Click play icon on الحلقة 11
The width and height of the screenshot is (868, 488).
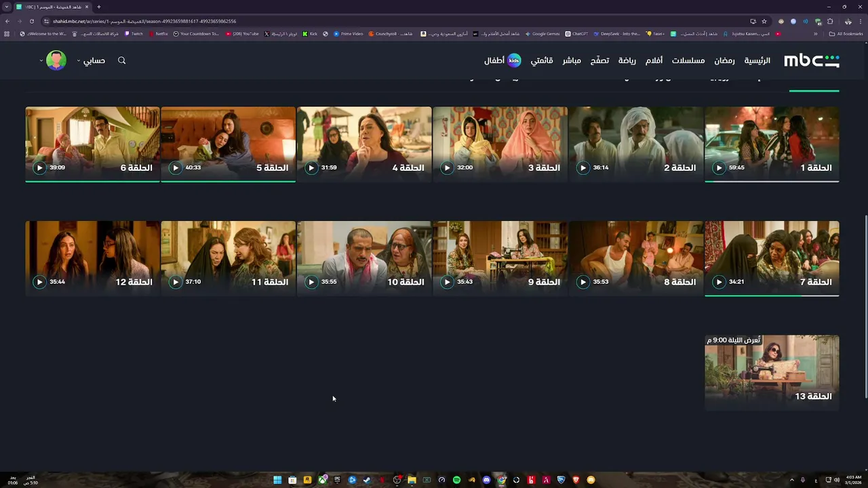[x=176, y=282]
